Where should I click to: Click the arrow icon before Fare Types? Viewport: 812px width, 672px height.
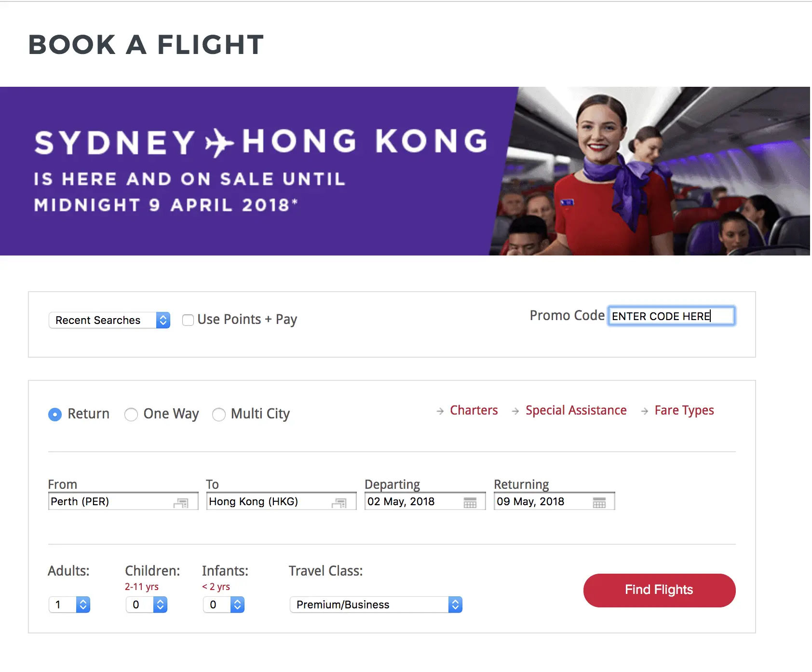click(644, 411)
